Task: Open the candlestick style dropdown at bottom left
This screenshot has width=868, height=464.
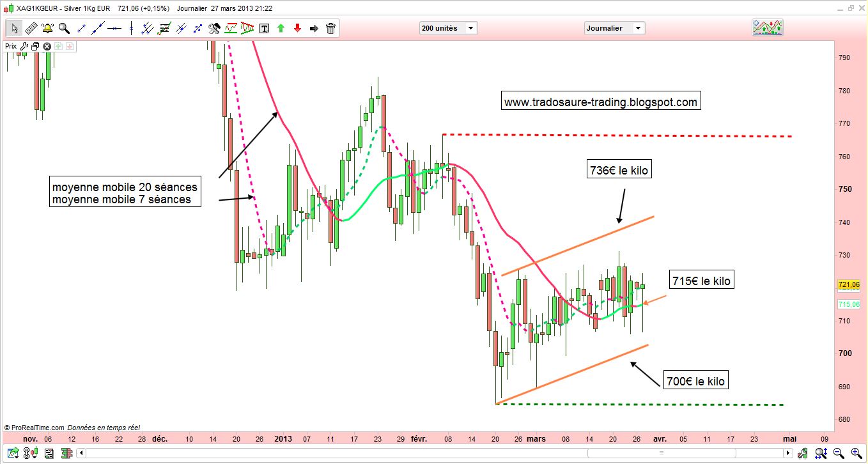Action: pos(30,453)
